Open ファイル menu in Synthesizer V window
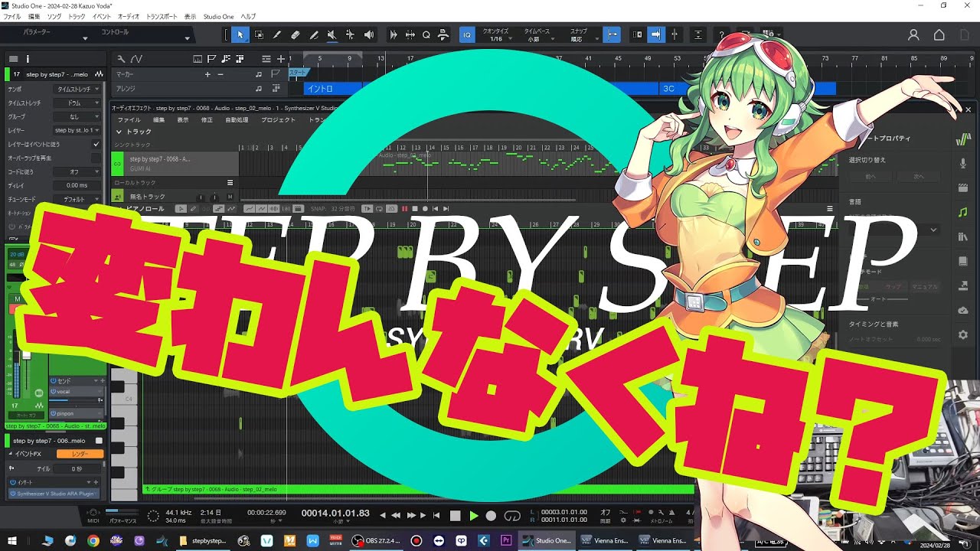The height and width of the screenshot is (551, 980). pos(129,120)
